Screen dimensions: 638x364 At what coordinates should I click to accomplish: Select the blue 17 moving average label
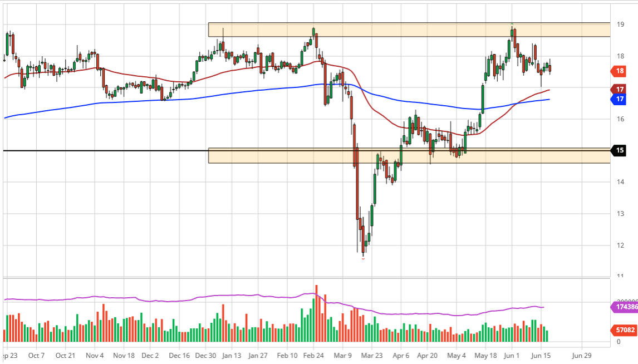[620, 99]
